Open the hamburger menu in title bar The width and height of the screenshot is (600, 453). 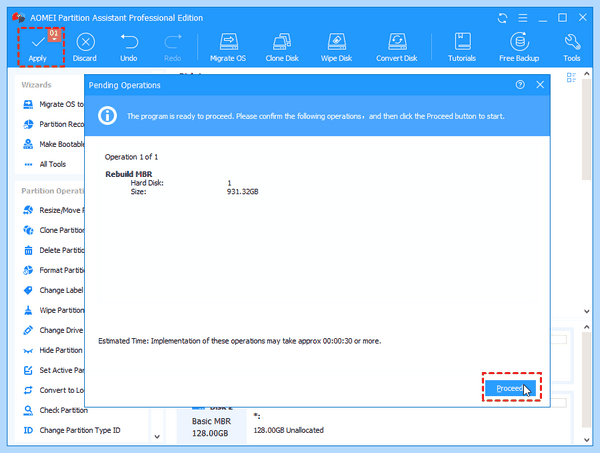pos(523,18)
